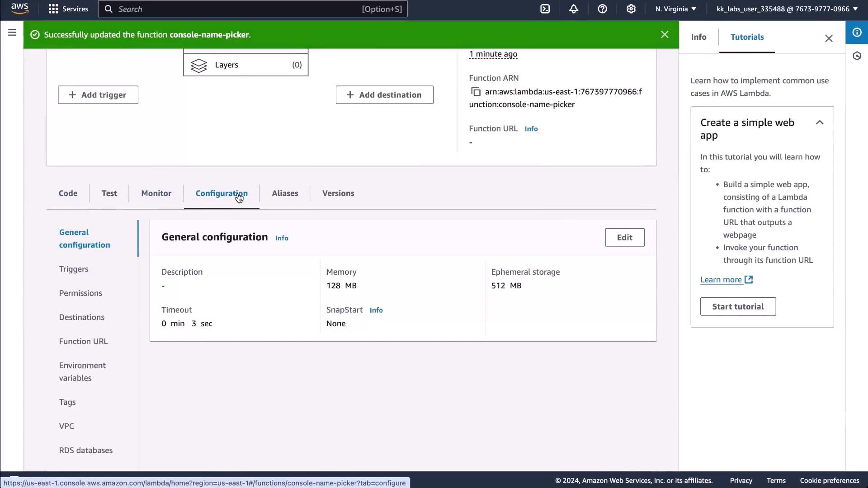Open the Learn more link
This screenshot has height=488, width=868.
point(721,280)
